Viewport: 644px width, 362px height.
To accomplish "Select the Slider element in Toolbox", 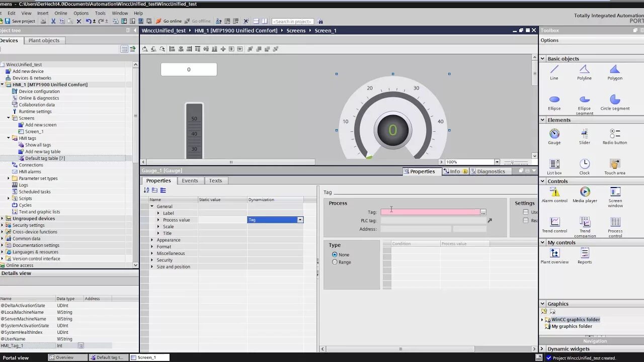I will click(584, 137).
